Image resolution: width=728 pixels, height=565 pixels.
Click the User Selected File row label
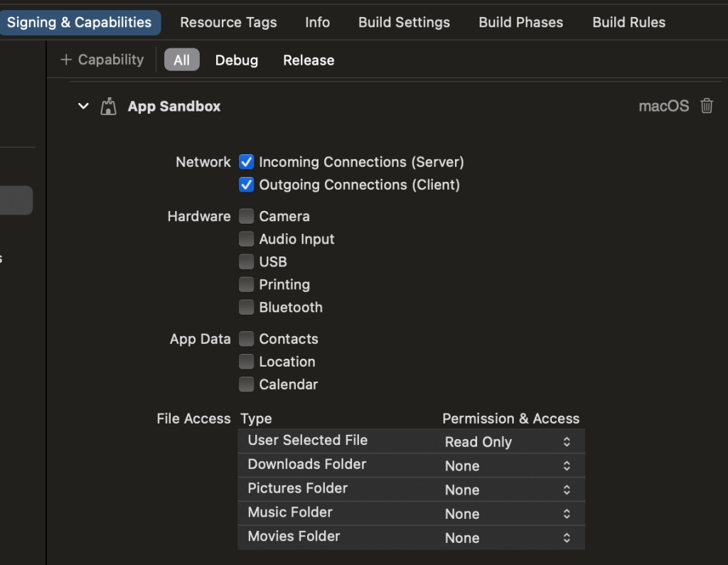307,440
